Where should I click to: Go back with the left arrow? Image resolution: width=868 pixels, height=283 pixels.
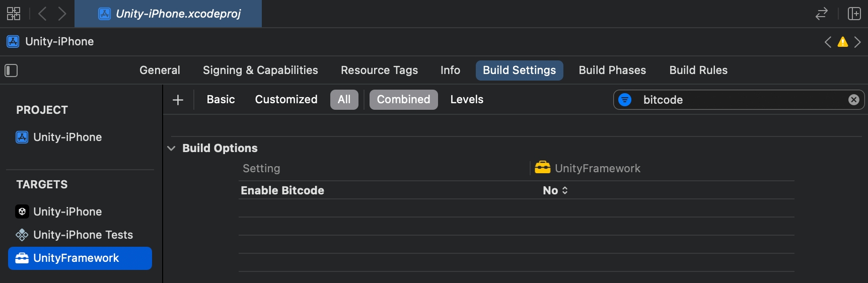tap(42, 14)
